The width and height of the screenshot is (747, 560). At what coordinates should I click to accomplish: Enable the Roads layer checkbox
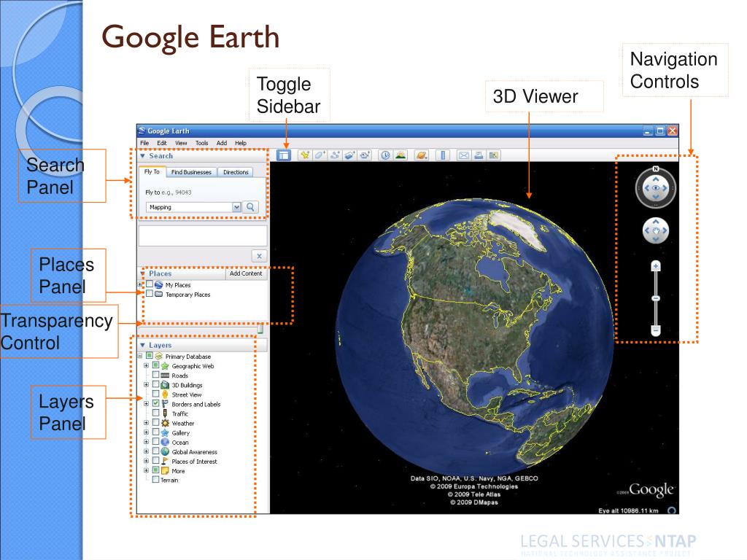click(155, 375)
